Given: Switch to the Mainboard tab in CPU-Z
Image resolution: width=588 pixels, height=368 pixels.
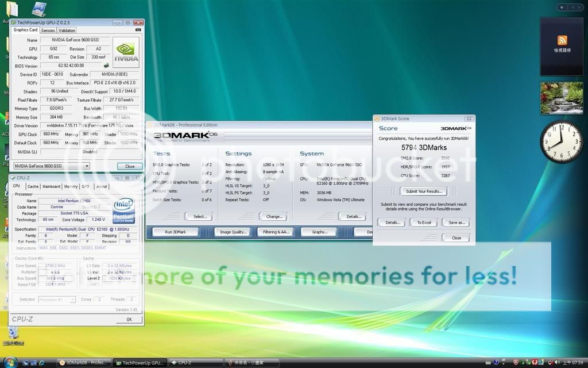Looking at the screenshot, I should pyautogui.click(x=51, y=186).
